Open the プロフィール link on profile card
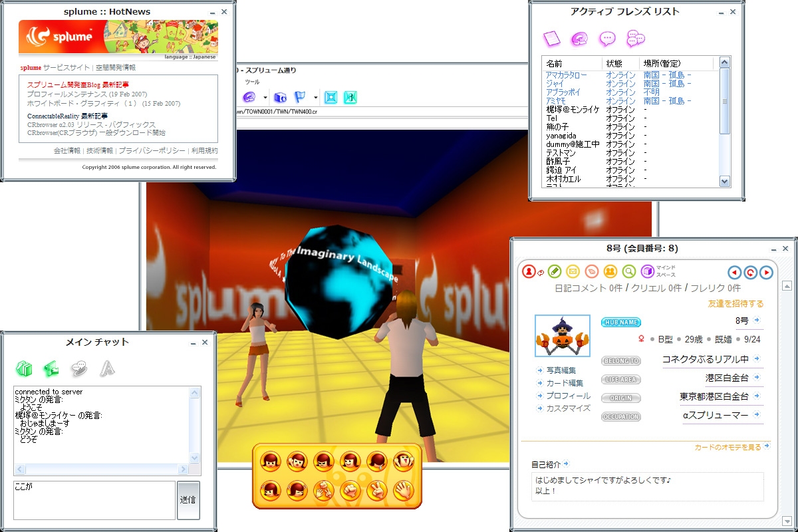798x532 pixels. click(568, 396)
